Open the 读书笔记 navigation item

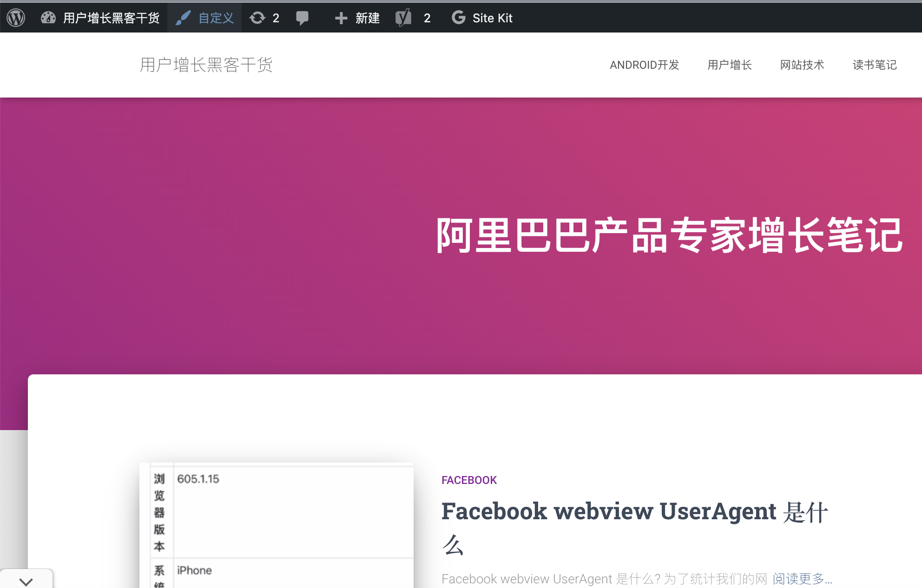[875, 65]
